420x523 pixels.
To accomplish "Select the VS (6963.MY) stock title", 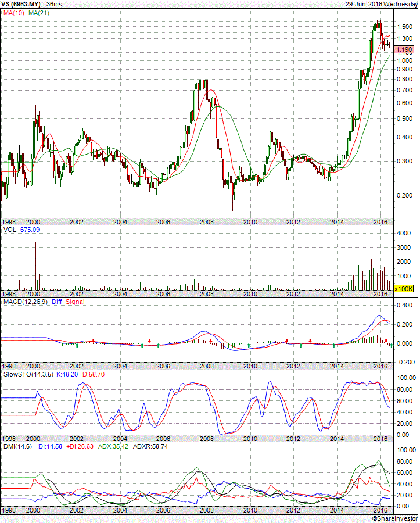I will pyautogui.click(x=21, y=4).
